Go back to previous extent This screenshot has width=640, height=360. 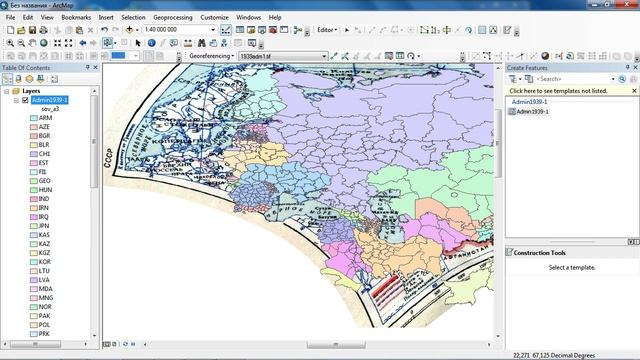(x=82, y=43)
